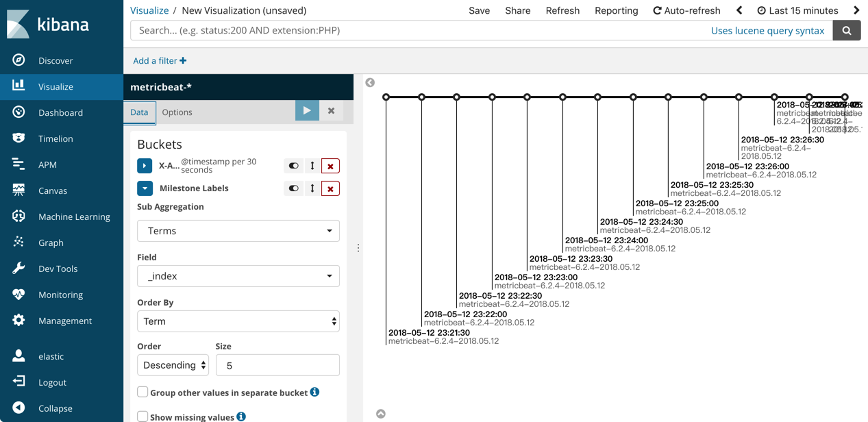
Task: Click the search magnifier button
Action: tap(847, 30)
